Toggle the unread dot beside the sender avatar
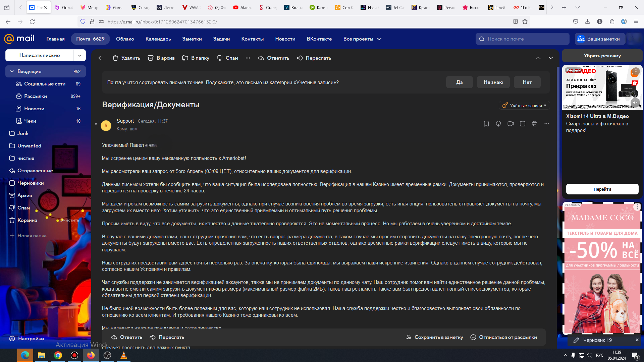This screenshot has width=644, height=362. (96, 124)
